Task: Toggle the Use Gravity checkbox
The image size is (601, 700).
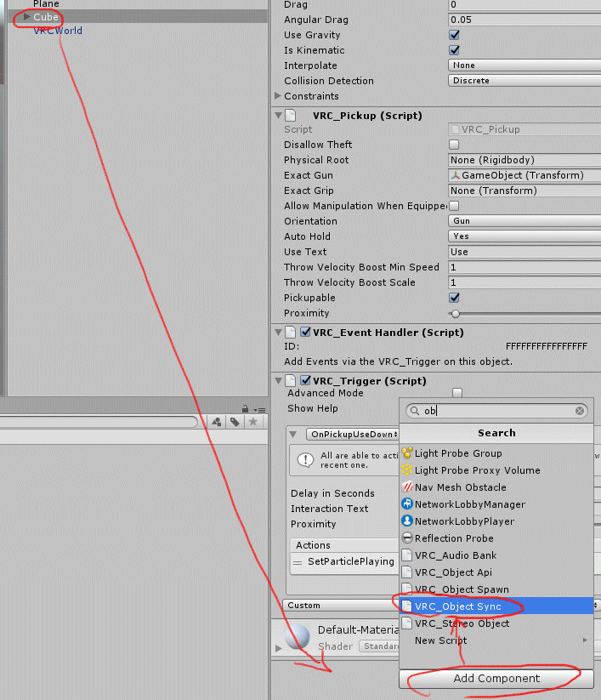Action: coord(454,35)
